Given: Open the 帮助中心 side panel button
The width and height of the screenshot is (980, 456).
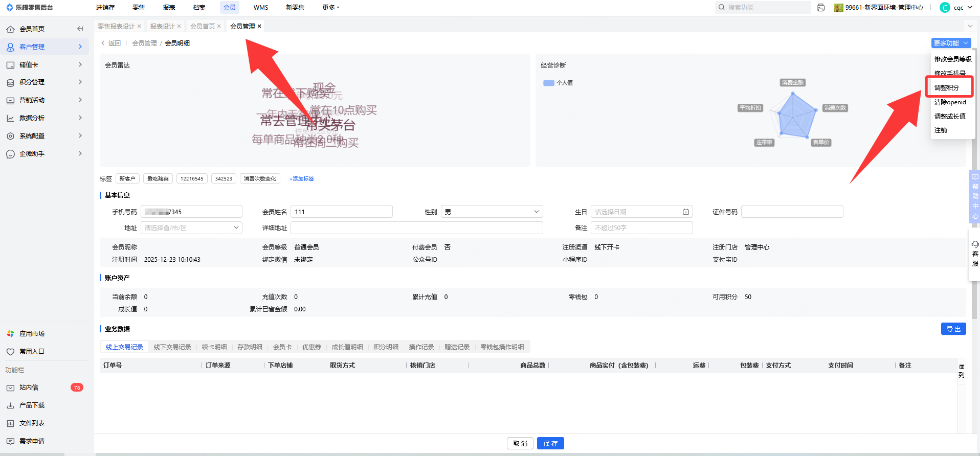Looking at the screenshot, I should [x=975, y=196].
